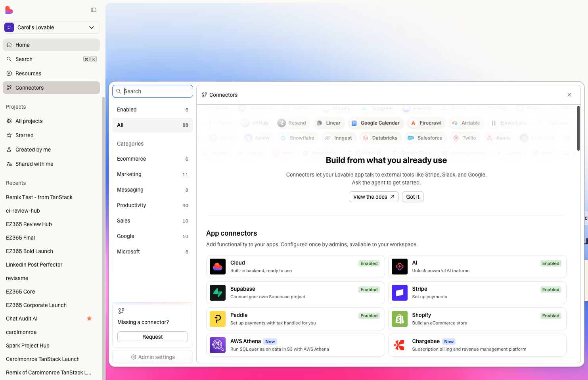
Task: Click Request for a missing connector
Action: (153, 337)
